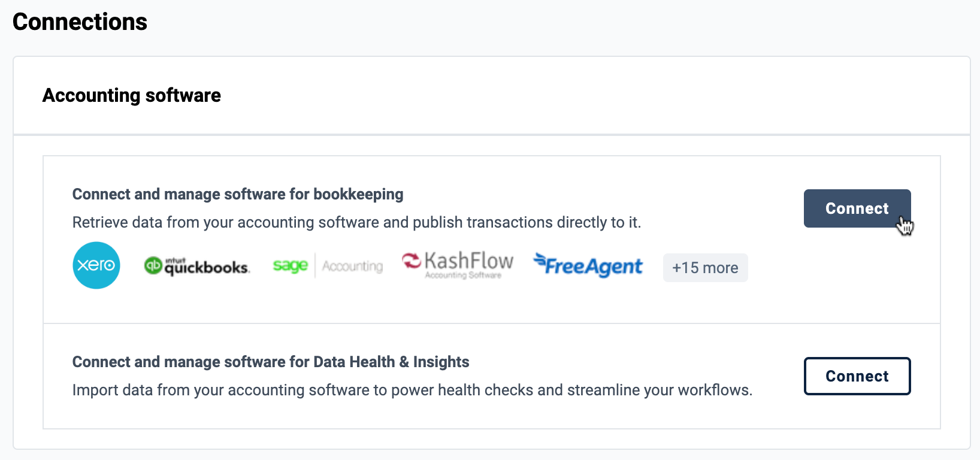
Task: Click the Accounting software section header
Action: coord(132,95)
